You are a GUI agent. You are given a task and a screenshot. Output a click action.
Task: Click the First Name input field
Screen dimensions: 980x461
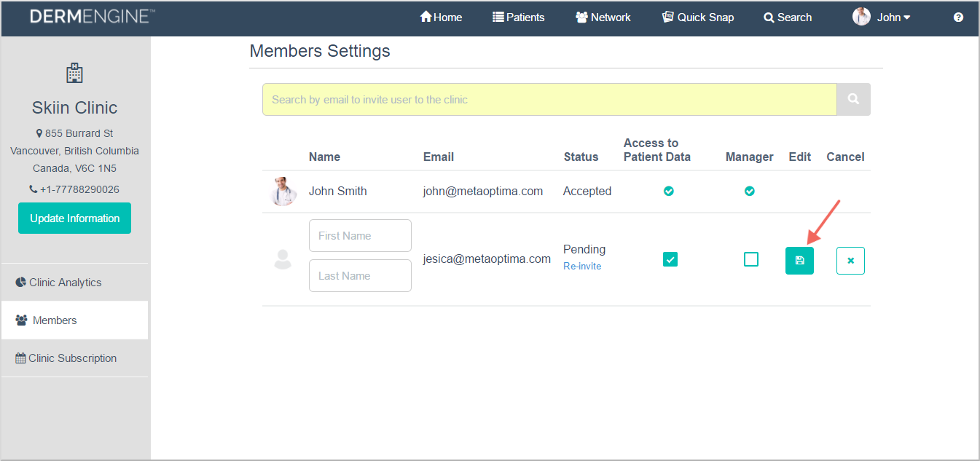[360, 236]
